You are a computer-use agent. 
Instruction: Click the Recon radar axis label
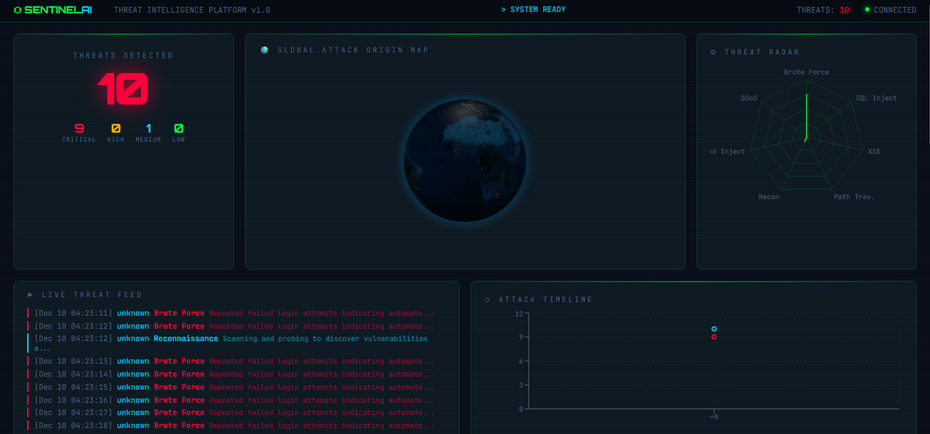[769, 196]
